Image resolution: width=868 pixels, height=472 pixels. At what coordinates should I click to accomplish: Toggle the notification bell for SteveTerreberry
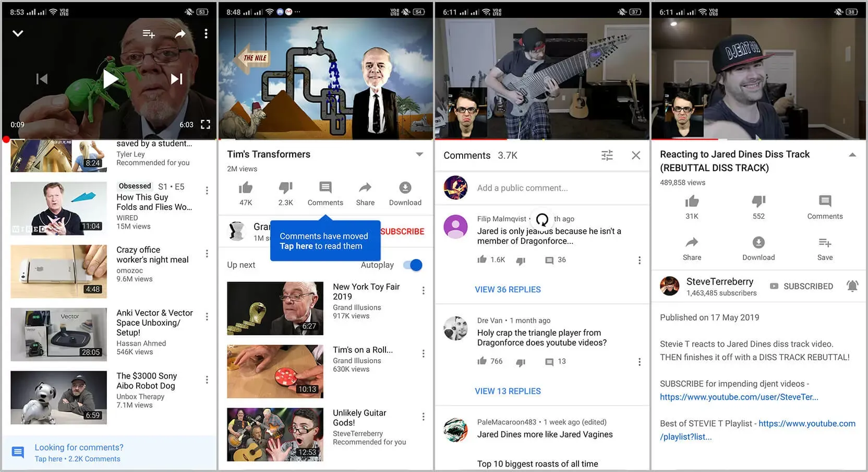852,286
